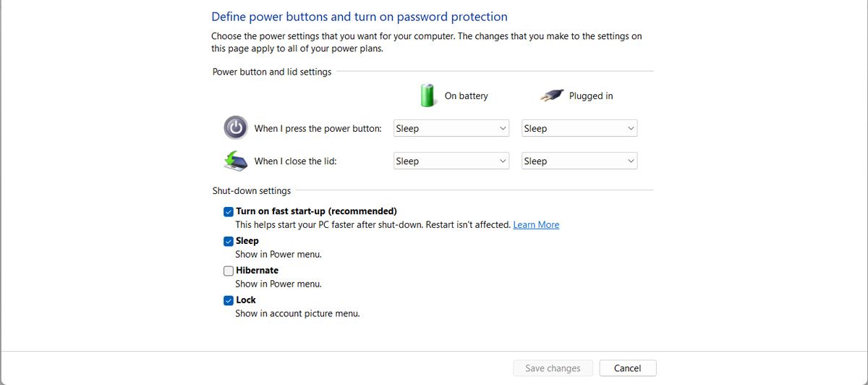Screen dimensions: 868x385
Task: Uncheck the Lock checkbox
Action: (x=229, y=300)
